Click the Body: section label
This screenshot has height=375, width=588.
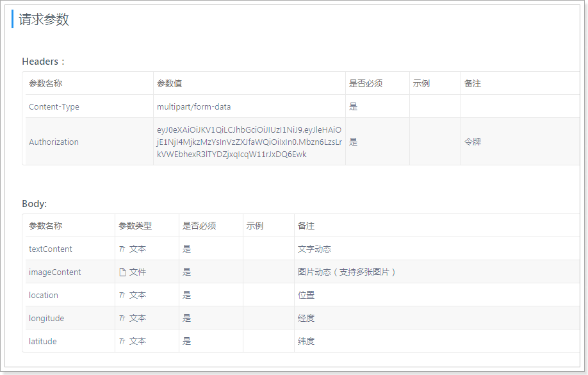[35, 204]
